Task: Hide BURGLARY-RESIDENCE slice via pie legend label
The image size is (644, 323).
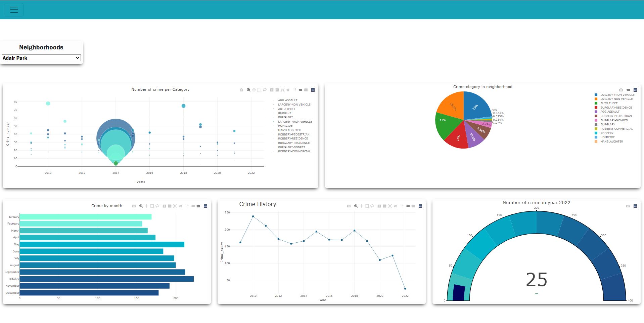Action: click(616, 108)
